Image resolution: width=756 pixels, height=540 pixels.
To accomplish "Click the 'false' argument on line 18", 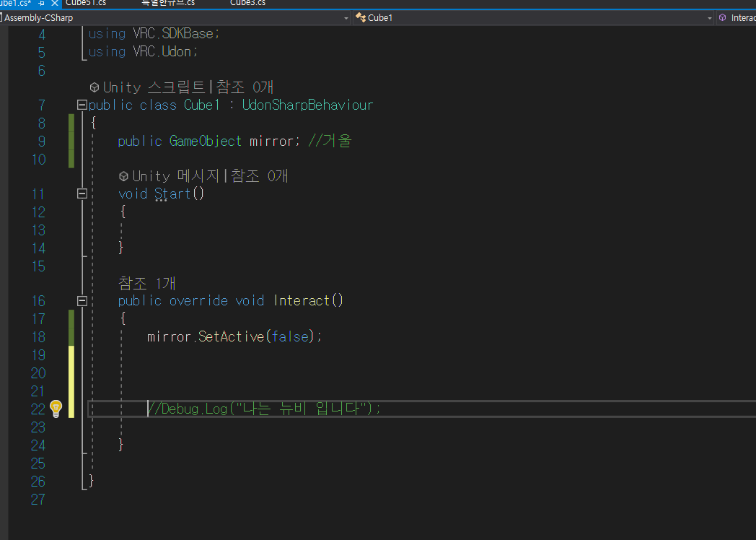I will click(290, 336).
